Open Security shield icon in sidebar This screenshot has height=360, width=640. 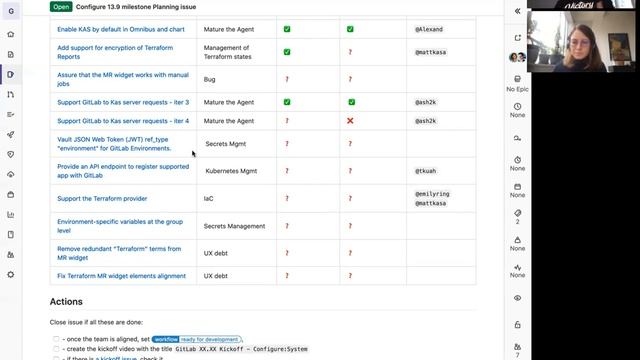point(11,154)
